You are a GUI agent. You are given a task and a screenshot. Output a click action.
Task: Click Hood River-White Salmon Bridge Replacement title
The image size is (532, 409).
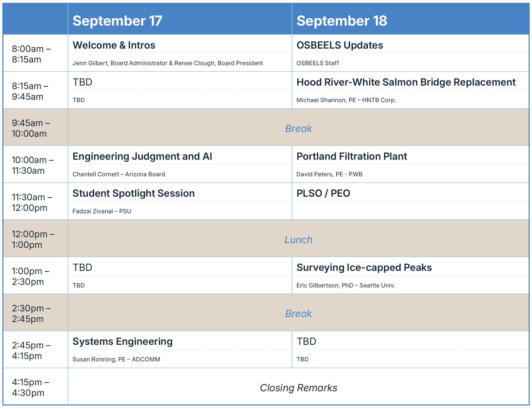tap(406, 82)
